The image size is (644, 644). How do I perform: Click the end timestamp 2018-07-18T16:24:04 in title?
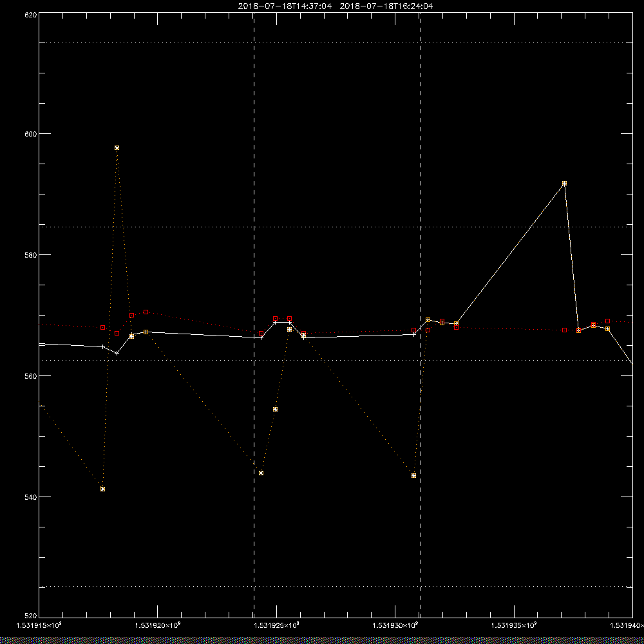[x=386, y=6]
